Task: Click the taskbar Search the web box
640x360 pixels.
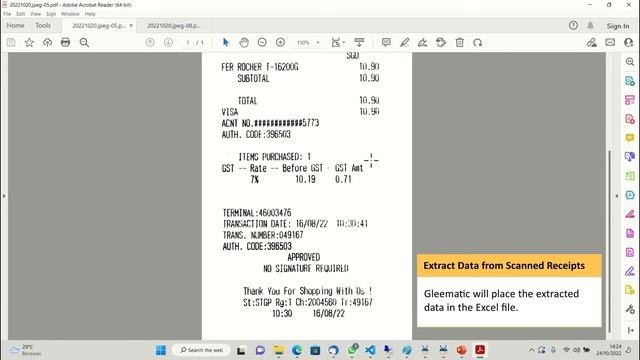Action: [x=201, y=350]
